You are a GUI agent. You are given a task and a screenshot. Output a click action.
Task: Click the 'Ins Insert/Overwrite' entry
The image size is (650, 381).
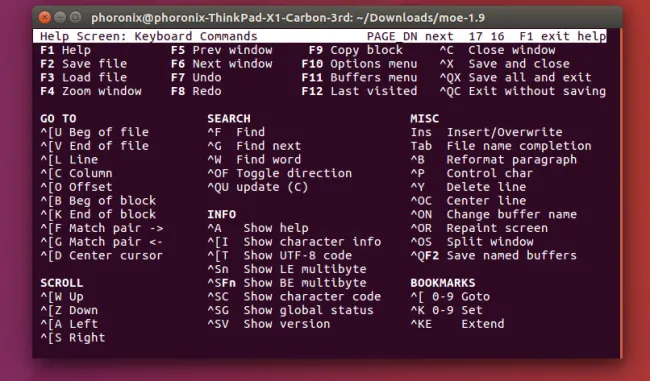coord(486,132)
